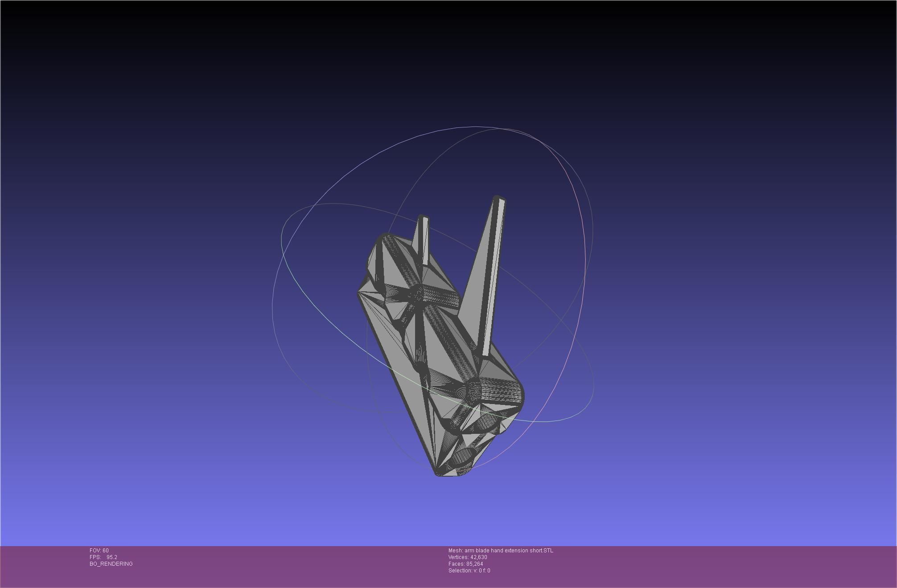The width and height of the screenshot is (897, 588).
Task: Click the Selection: v: 0 f: 0 entry
Action: click(469, 571)
